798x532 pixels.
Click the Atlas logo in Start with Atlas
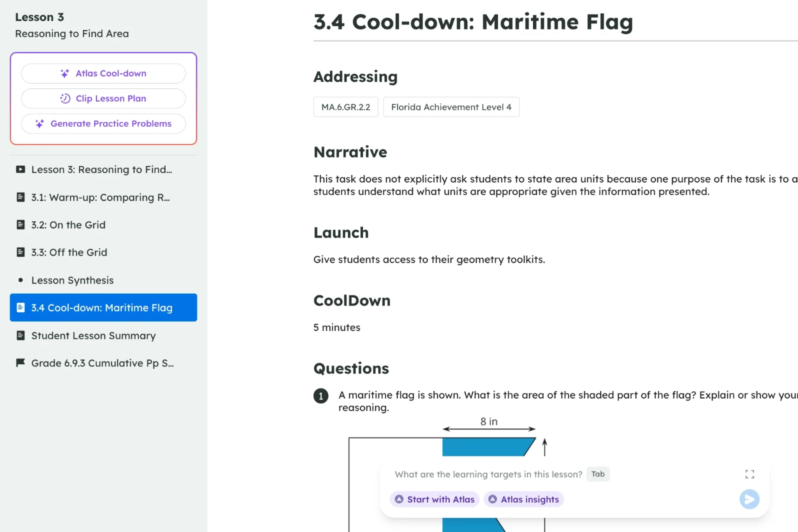pos(399,499)
